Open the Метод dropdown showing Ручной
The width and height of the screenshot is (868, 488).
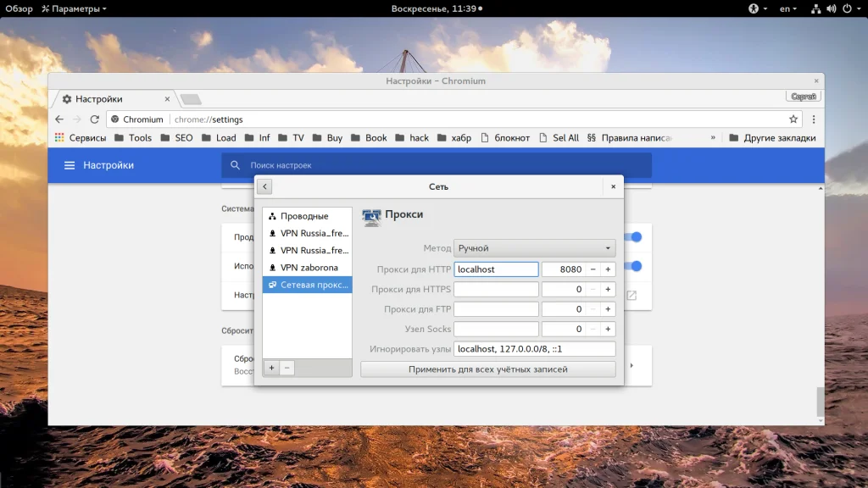pyautogui.click(x=534, y=248)
